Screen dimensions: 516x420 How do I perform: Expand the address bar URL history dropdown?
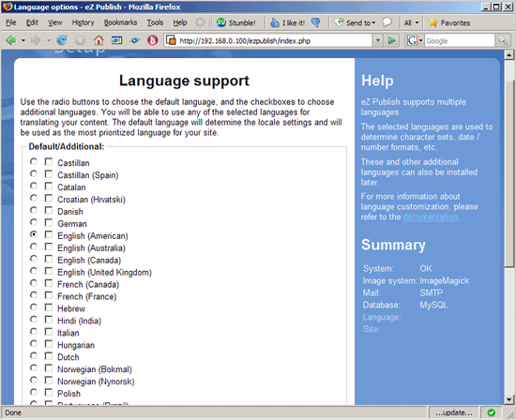click(378, 40)
